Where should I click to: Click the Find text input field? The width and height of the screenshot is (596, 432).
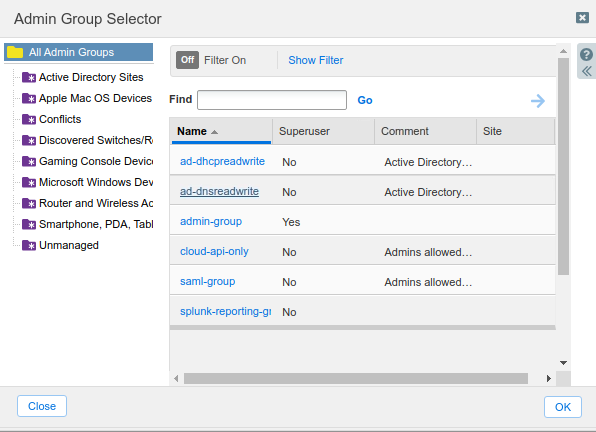[x=272, y=100]
